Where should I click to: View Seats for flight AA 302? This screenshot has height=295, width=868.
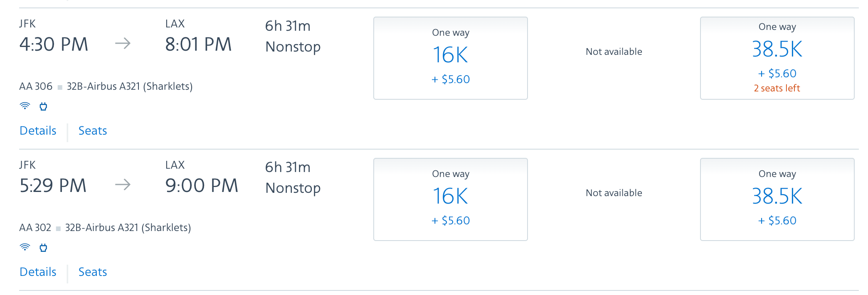point(93,272)
